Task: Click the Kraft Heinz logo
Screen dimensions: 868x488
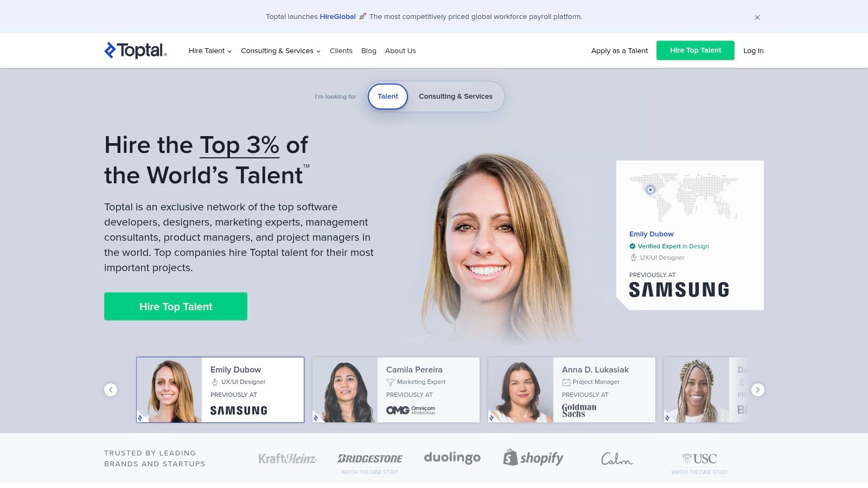Action: pyautogui.click(x=288, y=459)
